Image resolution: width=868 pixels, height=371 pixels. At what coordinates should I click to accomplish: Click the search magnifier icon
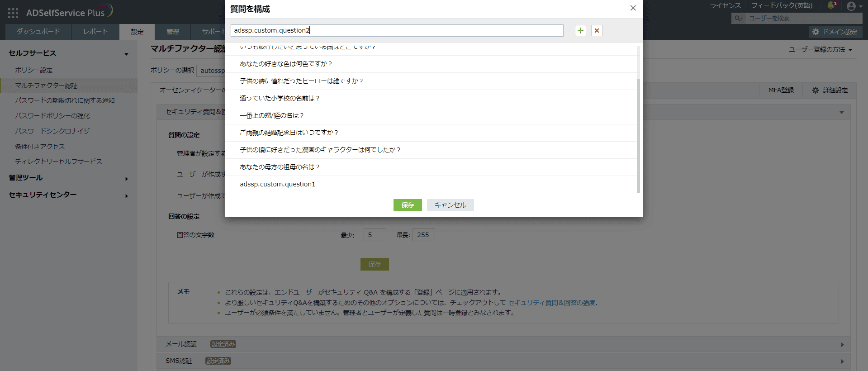click(x=738, y=18)
